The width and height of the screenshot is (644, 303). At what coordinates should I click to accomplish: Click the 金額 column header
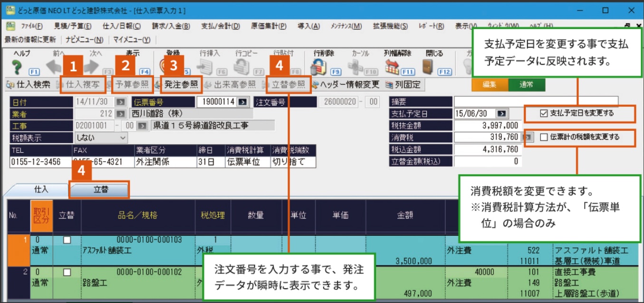click(405, 215)
